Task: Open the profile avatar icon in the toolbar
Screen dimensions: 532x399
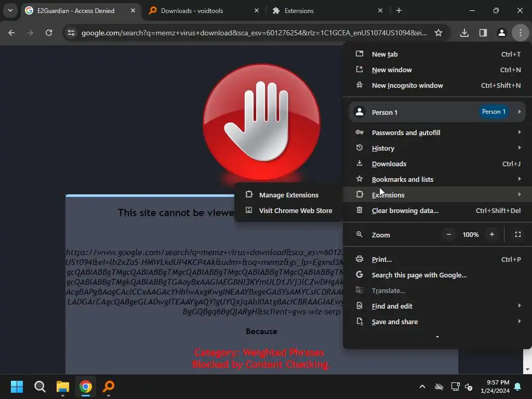Action: 502,33
